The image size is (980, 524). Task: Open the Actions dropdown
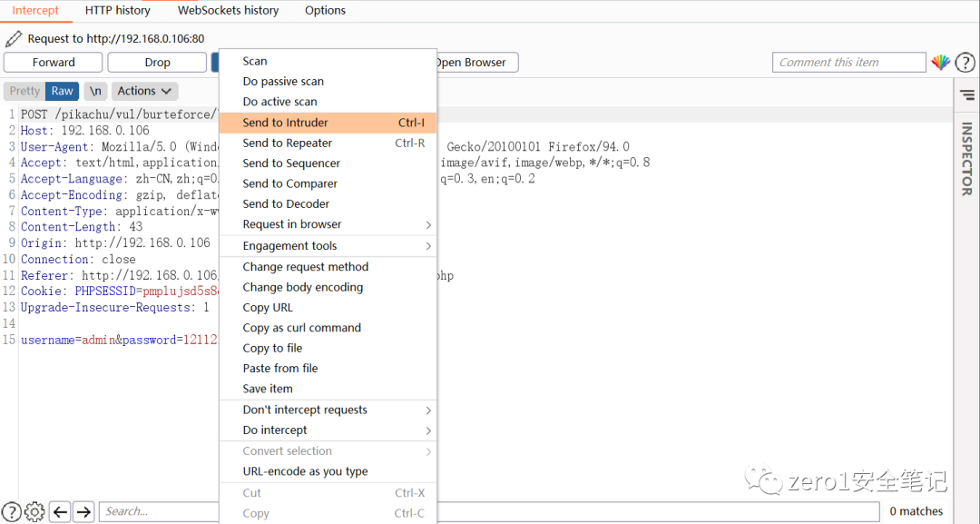coord(144,92)
